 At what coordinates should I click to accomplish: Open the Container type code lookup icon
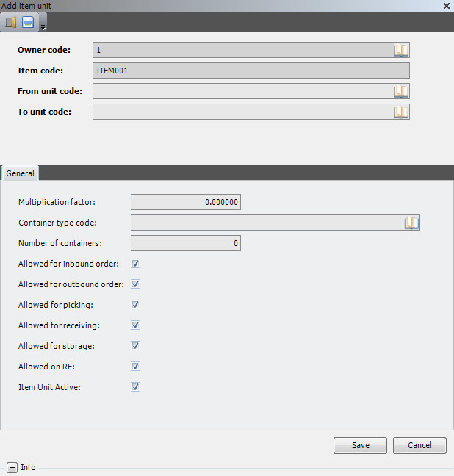point(411,223)
